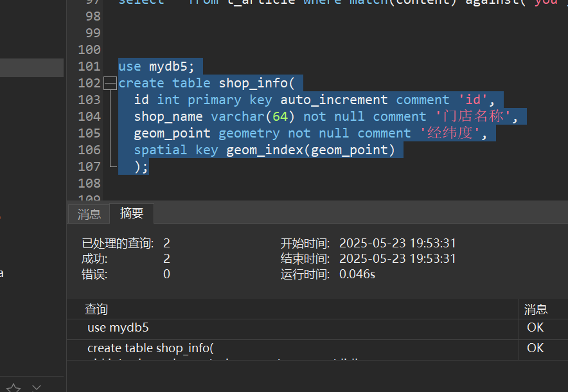Collapse the create table code block
Viewport: 568px width, 392px height.
[x=110, y=84]
